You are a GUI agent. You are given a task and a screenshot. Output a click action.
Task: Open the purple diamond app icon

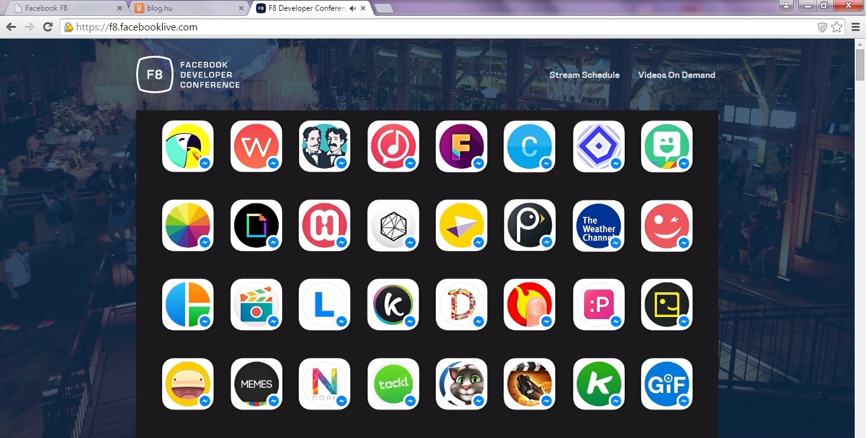(599, 146)
